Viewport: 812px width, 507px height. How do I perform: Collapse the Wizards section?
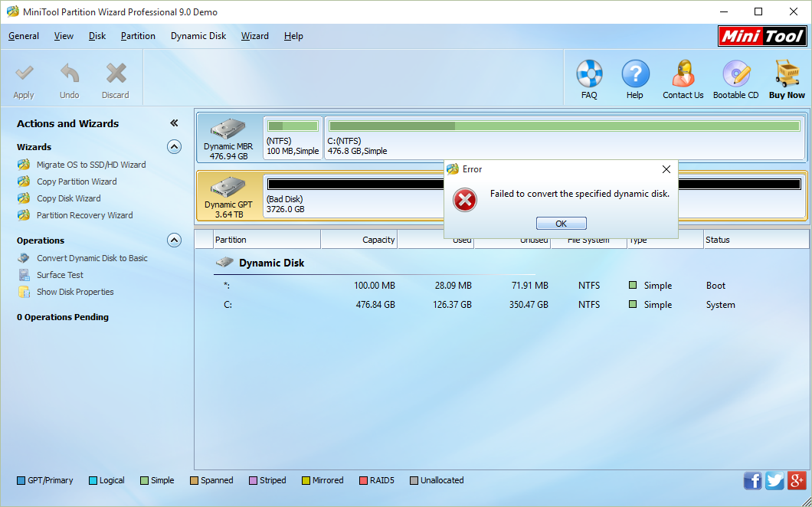[x=175, y=147]
